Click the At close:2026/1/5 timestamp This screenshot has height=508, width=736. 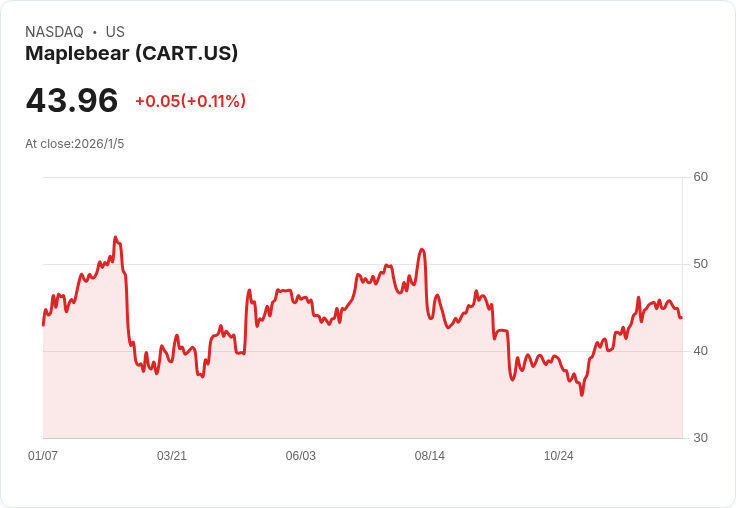pyautogui.click(x=75, y=144)
